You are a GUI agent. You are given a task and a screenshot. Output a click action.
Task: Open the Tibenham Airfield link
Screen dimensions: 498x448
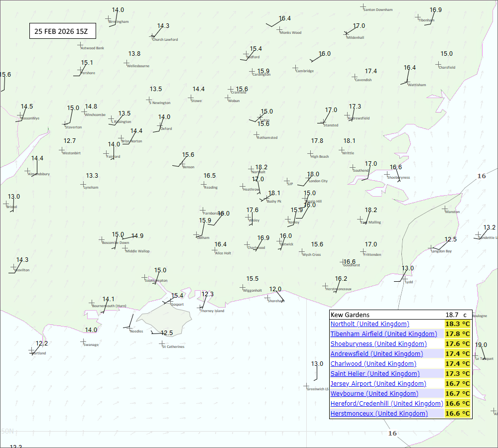pyautogui.click(x=383, y=334)
